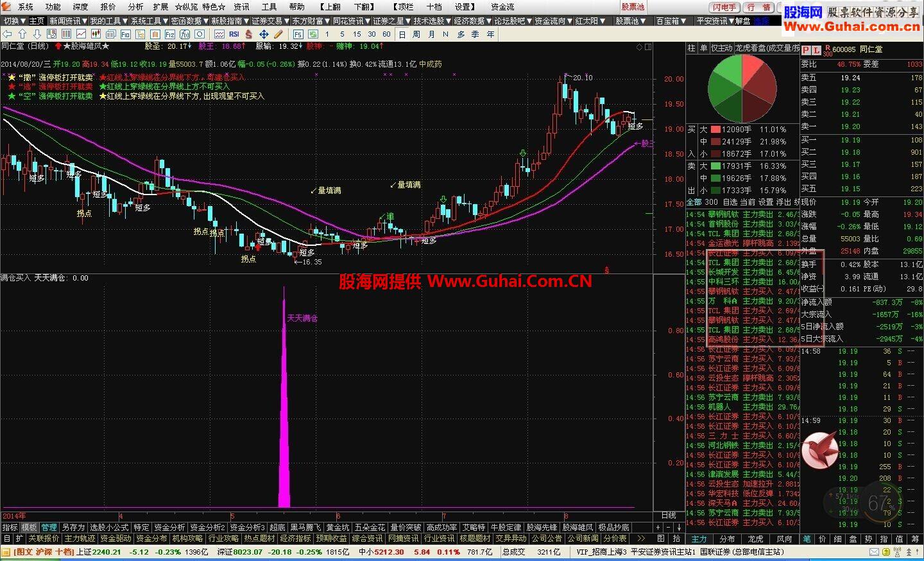
Task: Expand the 技术选股 dropdown
Action: [x=431, y=21]
